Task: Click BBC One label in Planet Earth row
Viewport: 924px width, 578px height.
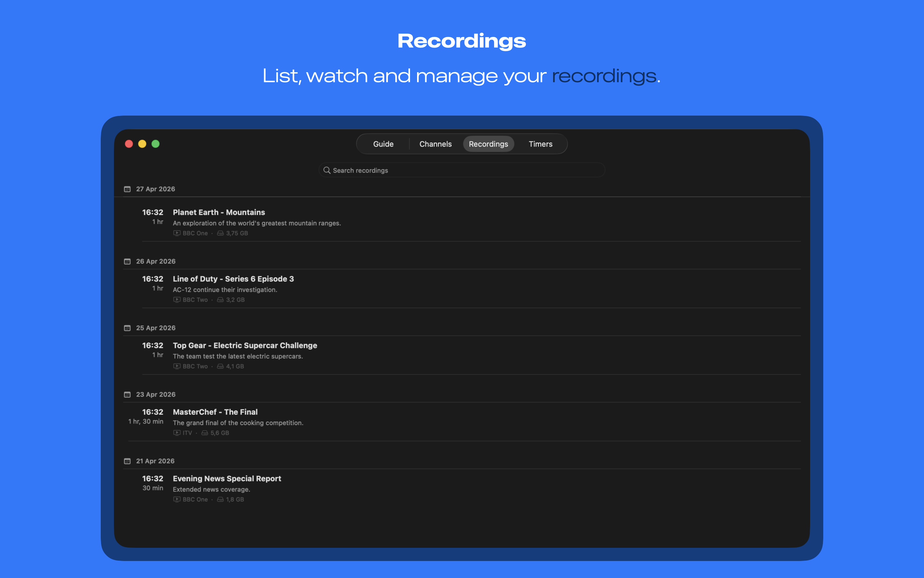Action: pyautogui.click(x=195, y=233)
